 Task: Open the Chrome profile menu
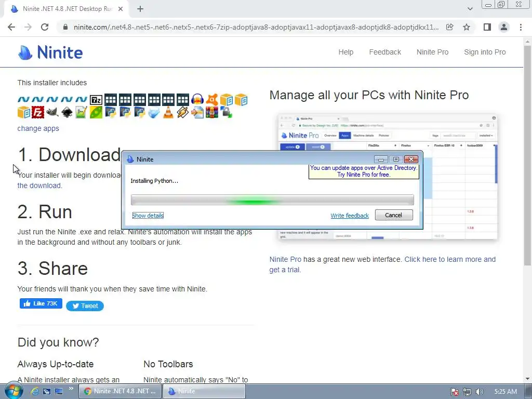(504, 27)
